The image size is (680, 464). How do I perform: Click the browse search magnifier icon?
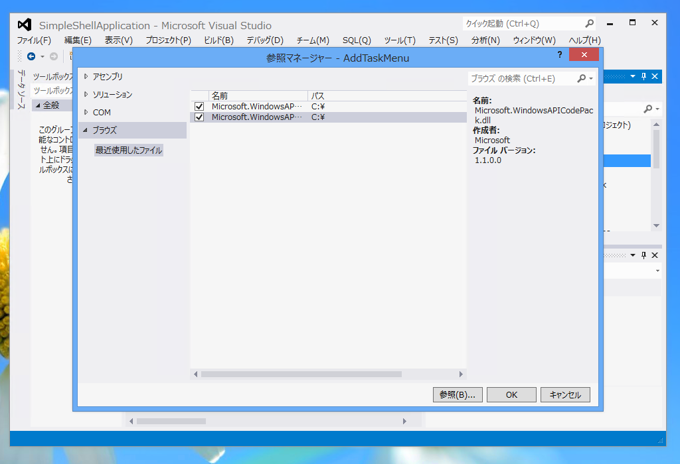point(581,78)
